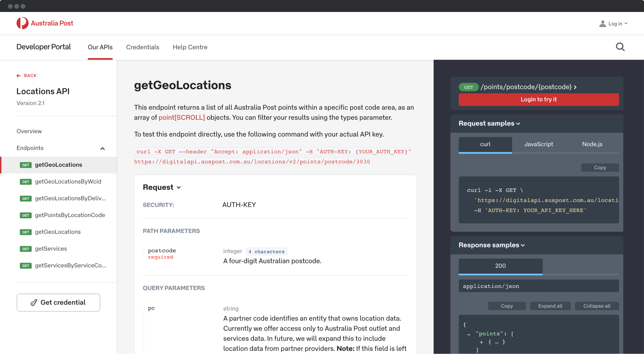644x354 pixels.
Task: Click Collapse all in response samples
Action: [x=597, y=306]
